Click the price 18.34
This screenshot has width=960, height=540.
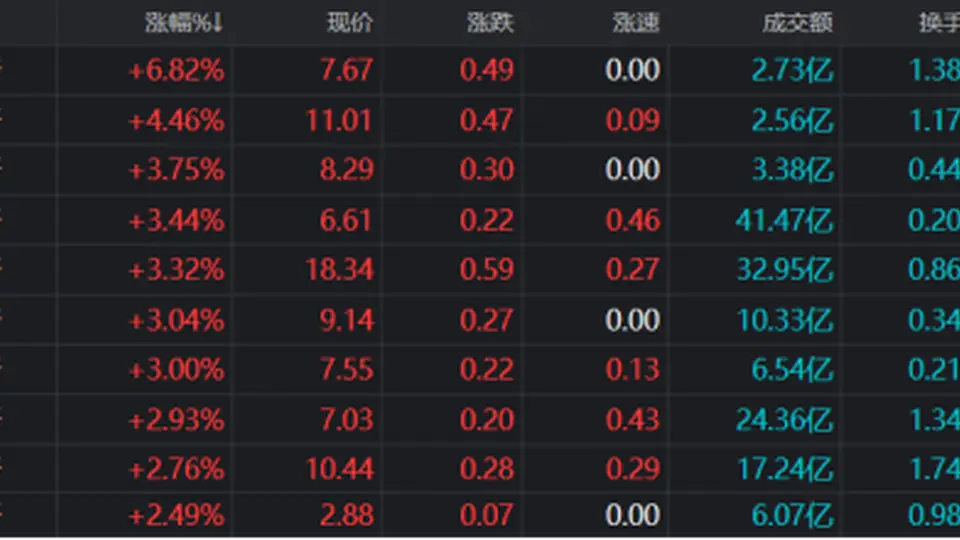[x=339, y=269]
